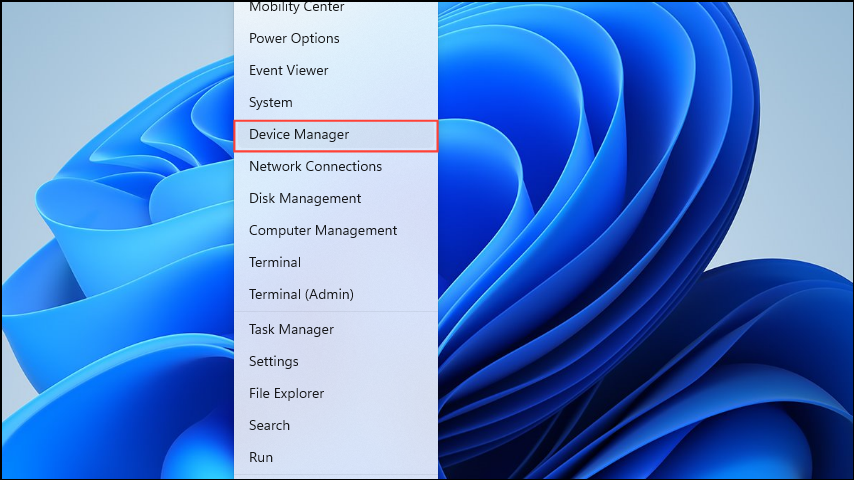Go to Settings from the menu
This screenshot has width=854, height=480.
[x=274, y=361]
